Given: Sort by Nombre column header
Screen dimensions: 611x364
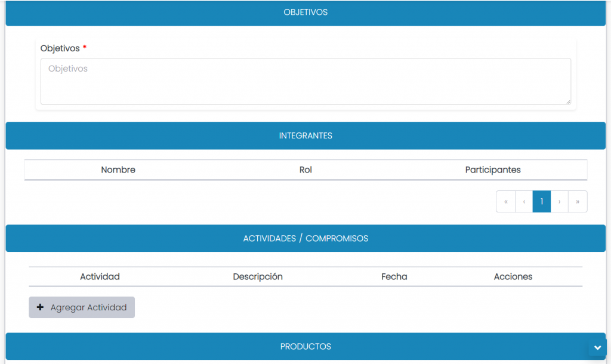Looking at the screenshot, I should point(118,170).
